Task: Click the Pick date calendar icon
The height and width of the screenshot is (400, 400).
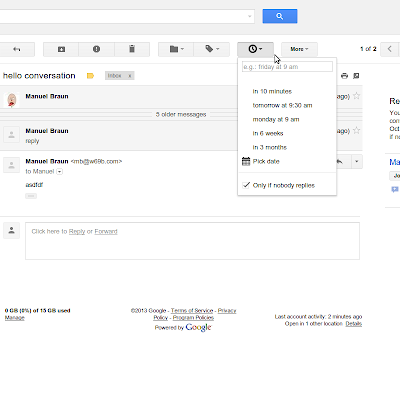Action: point(246,161)
